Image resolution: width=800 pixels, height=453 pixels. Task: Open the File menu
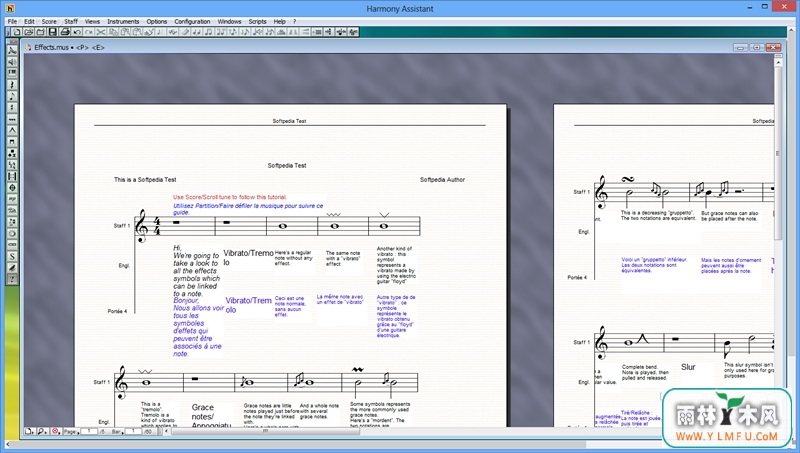[12, 21]
